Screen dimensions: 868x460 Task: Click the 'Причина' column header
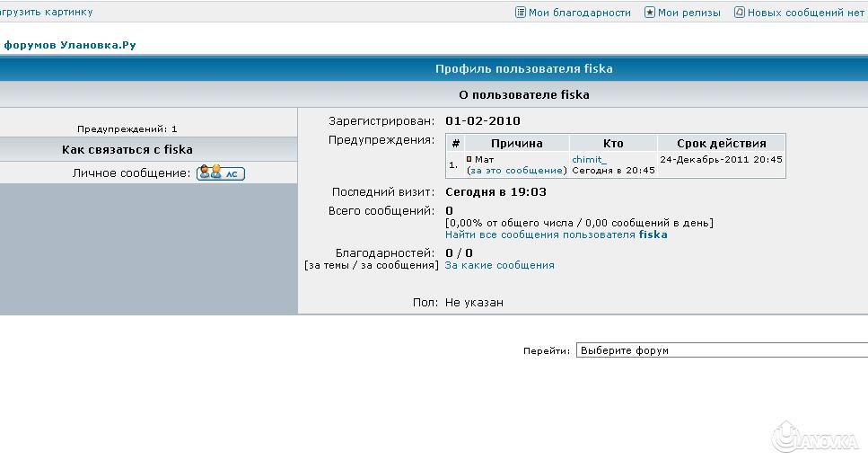(x=516, y=144)
